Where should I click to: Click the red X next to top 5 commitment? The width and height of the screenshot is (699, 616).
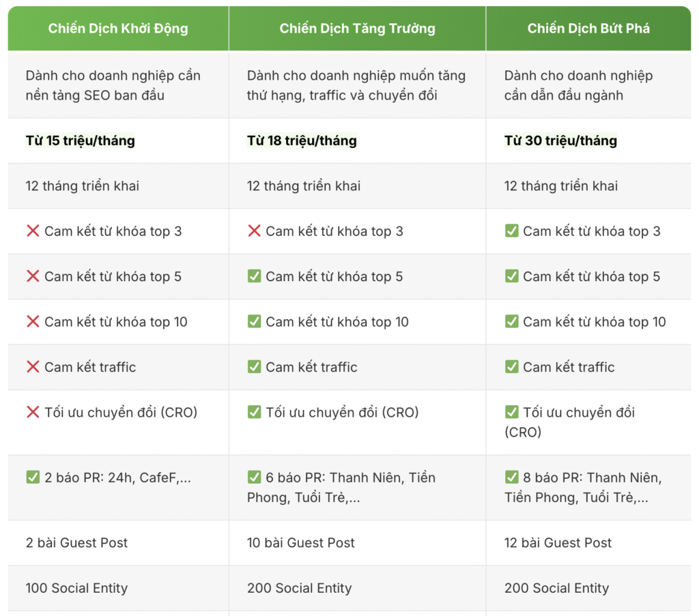tap(33, 276)
